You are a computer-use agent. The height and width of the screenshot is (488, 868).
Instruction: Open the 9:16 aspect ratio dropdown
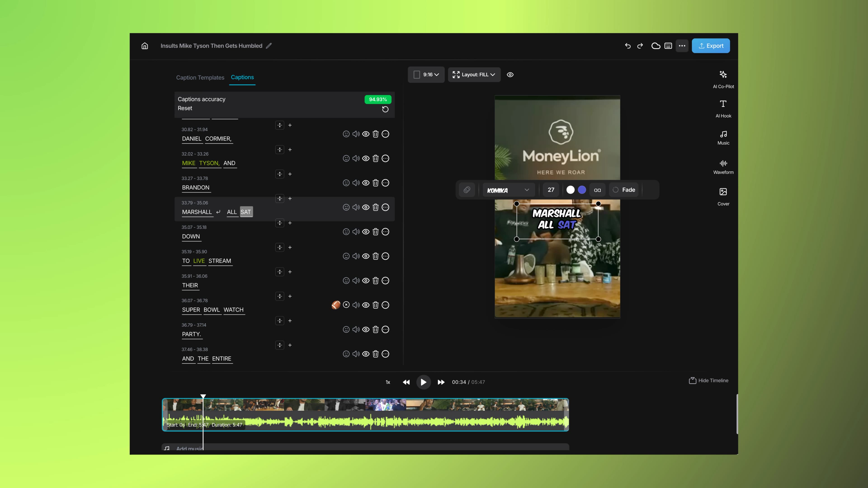[426, 74]
